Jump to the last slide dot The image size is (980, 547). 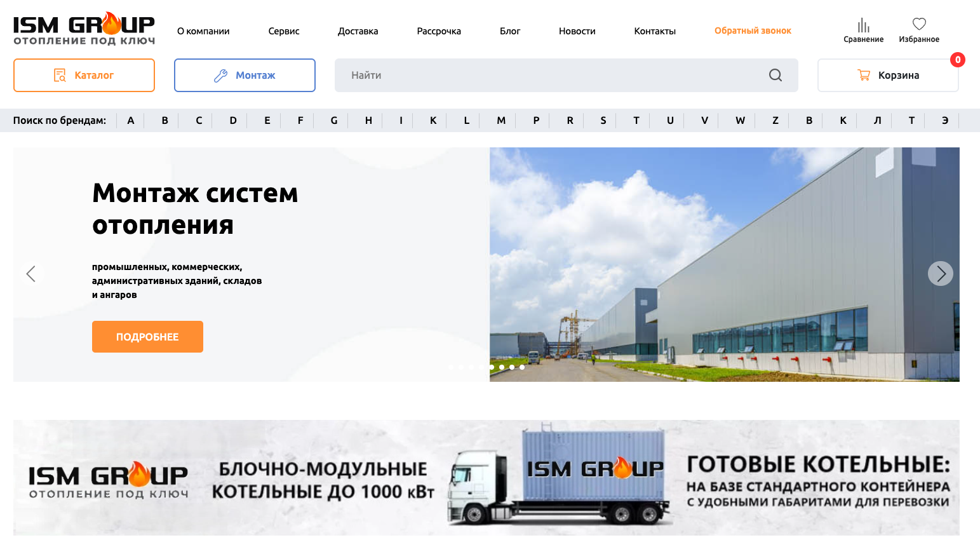click(521, 367)
